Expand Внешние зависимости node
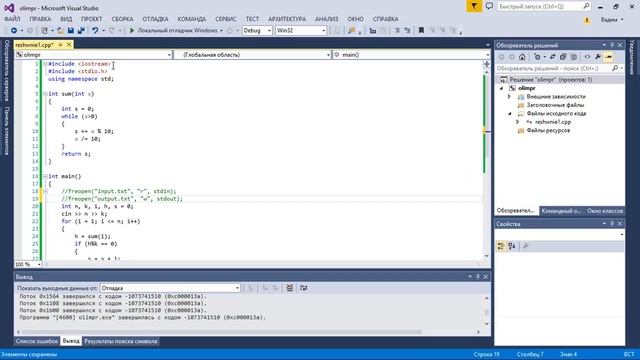This screenshot has width=640, height=360. [x=509, y=97]
